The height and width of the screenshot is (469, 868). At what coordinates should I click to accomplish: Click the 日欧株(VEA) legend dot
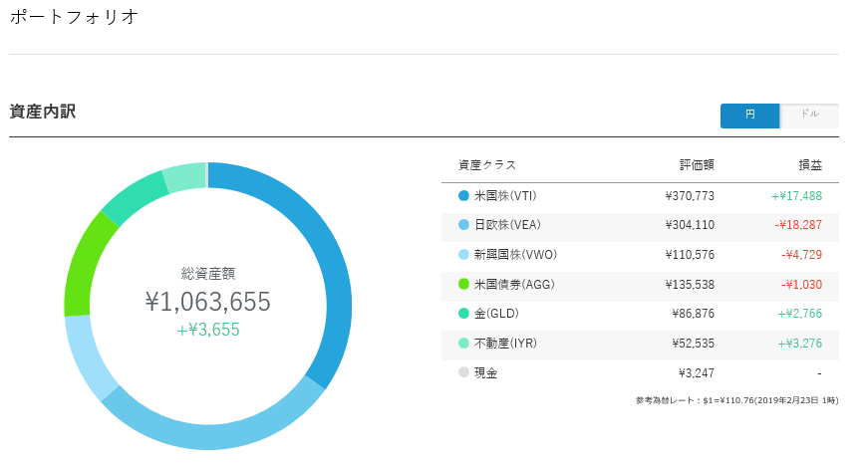[463, 225]
